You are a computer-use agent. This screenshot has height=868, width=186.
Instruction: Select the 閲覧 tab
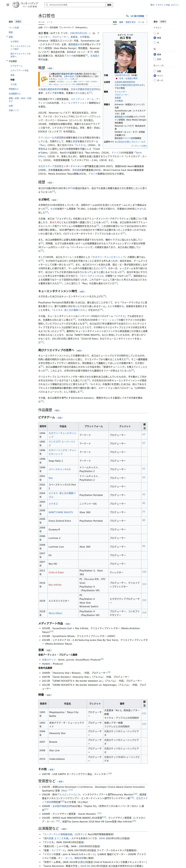115,22
